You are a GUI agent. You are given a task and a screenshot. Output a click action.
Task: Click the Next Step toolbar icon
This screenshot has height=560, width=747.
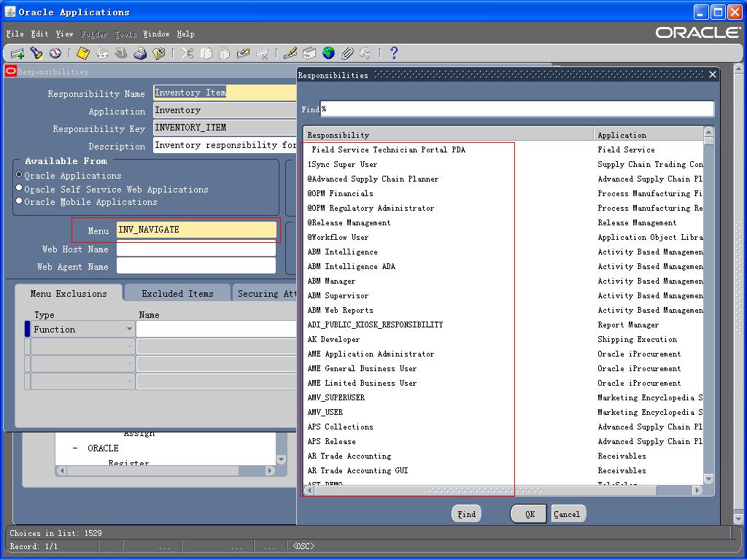[102, 52]
